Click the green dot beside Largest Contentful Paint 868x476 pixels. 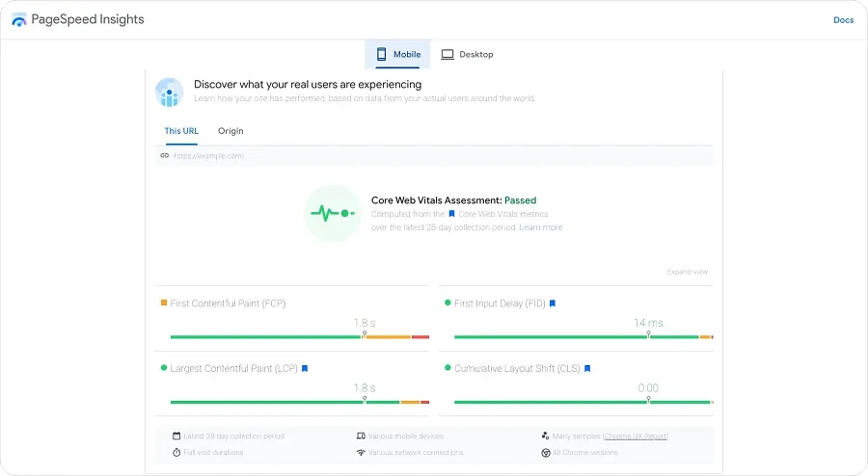tap(164, 368)
